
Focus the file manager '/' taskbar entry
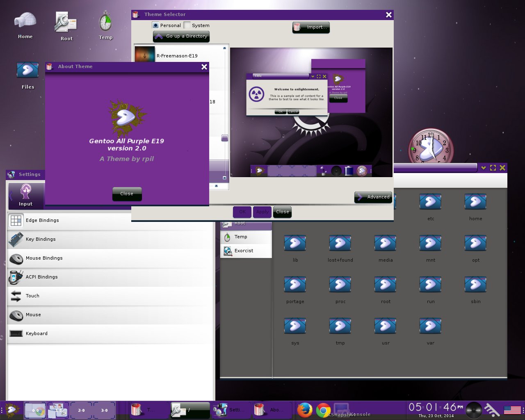pyautogui.click(x=190, y=410)
